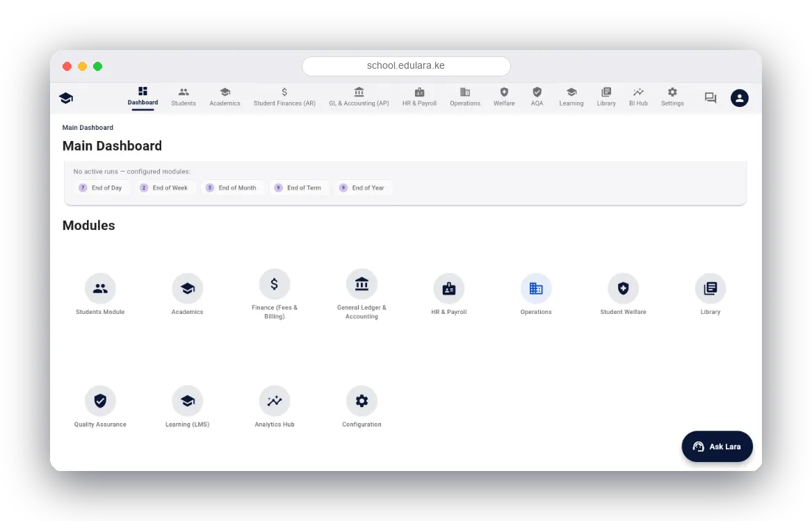The image size is (812, 521).
Task: Open Finance (Fees & Billing) module
Action: tap(275, 294)
